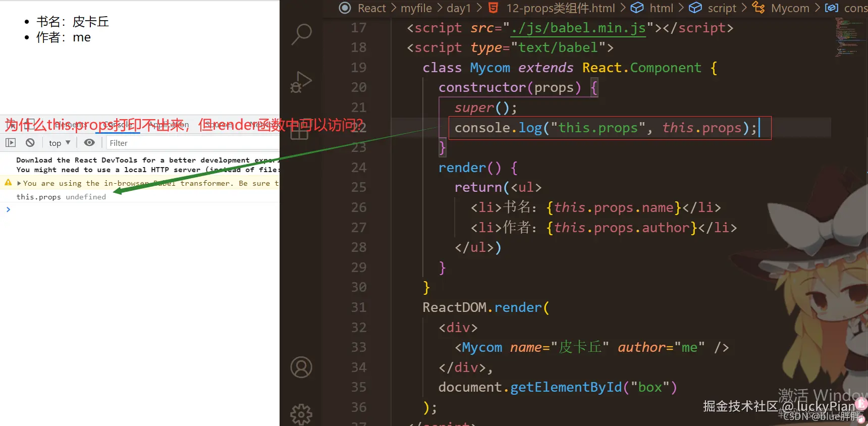This screenshot has height=426, width=868.
Task: Open the ./js/babel.min.js link in code
Action: 578,28
